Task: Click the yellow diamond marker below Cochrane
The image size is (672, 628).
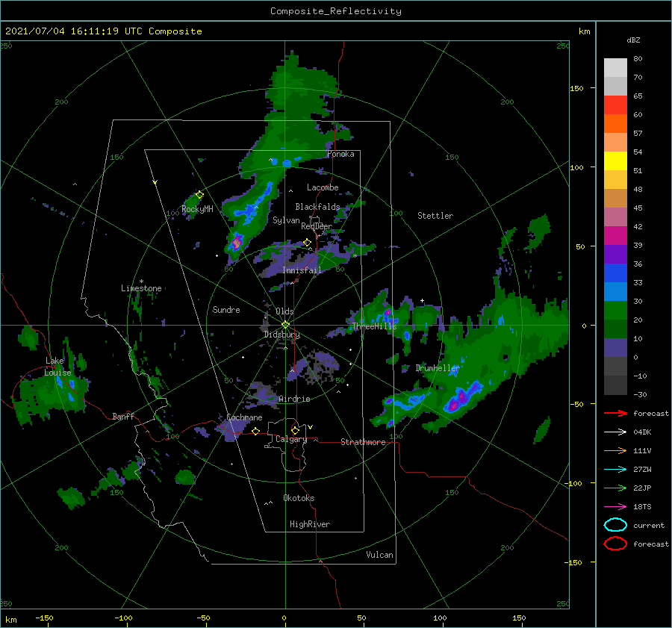Action: click(x=255, y=432)
